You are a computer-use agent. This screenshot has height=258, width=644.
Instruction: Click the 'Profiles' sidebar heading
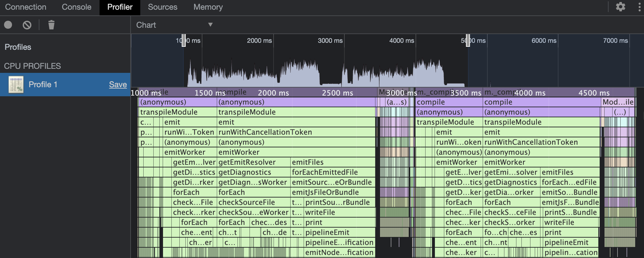point(18,47)
